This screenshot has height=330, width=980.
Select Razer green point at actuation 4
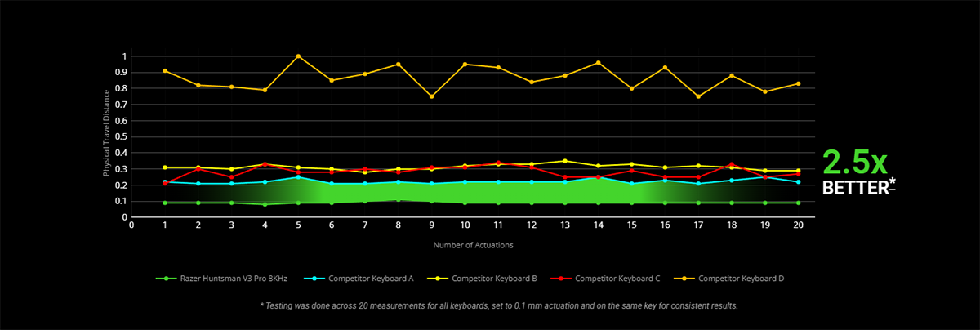[x=265, y=204]
